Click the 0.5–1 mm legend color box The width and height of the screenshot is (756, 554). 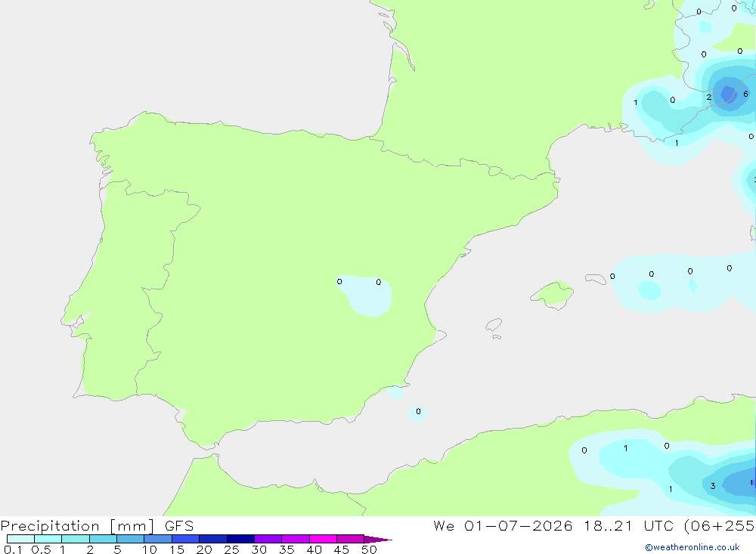(48, 539)
